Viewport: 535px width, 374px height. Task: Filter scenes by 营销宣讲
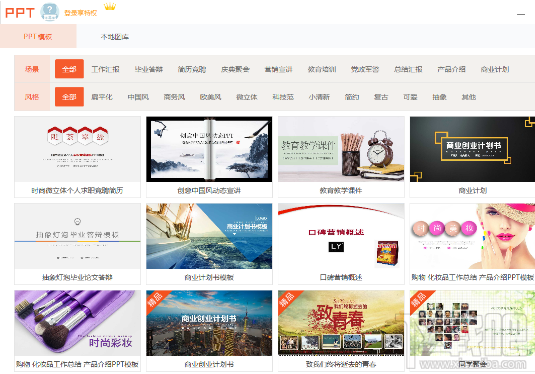coord(278,69)
